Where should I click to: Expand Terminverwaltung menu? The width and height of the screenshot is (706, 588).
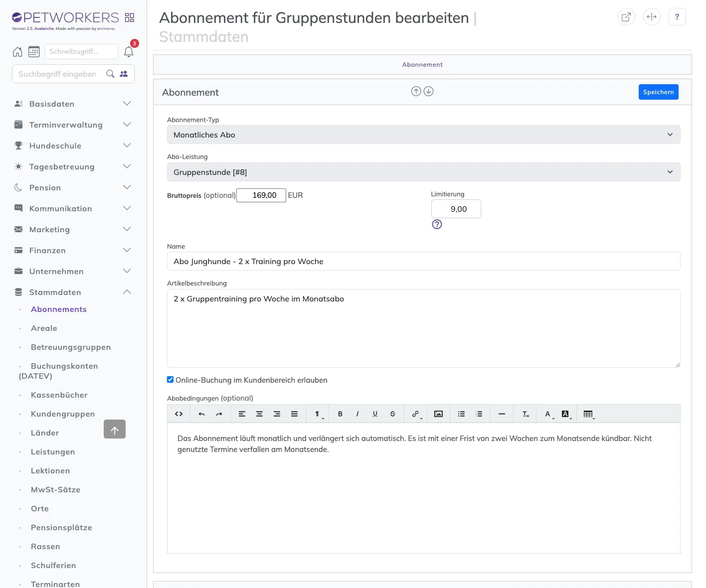click(x=73, y=125)
